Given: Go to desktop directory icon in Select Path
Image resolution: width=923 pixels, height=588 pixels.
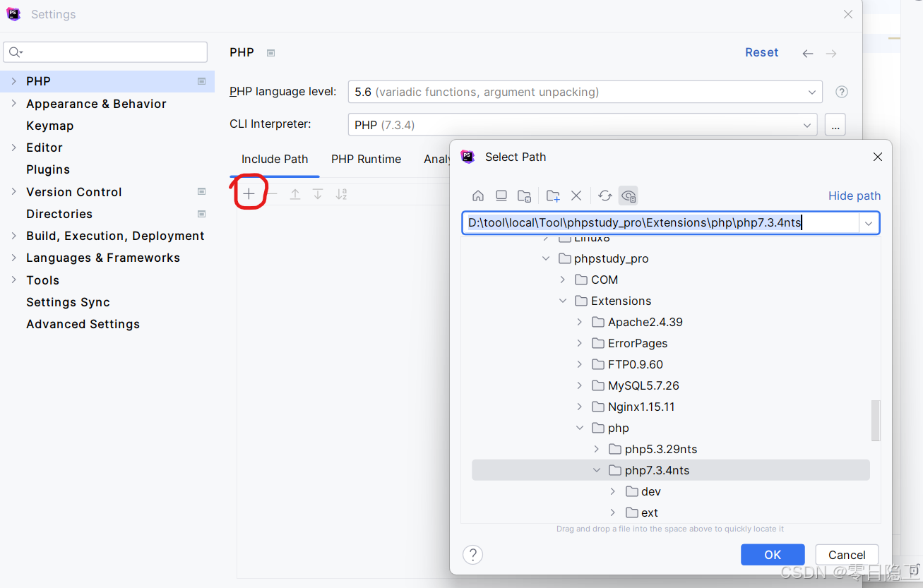Looking at the screenshot, I should tap(501, 196).
